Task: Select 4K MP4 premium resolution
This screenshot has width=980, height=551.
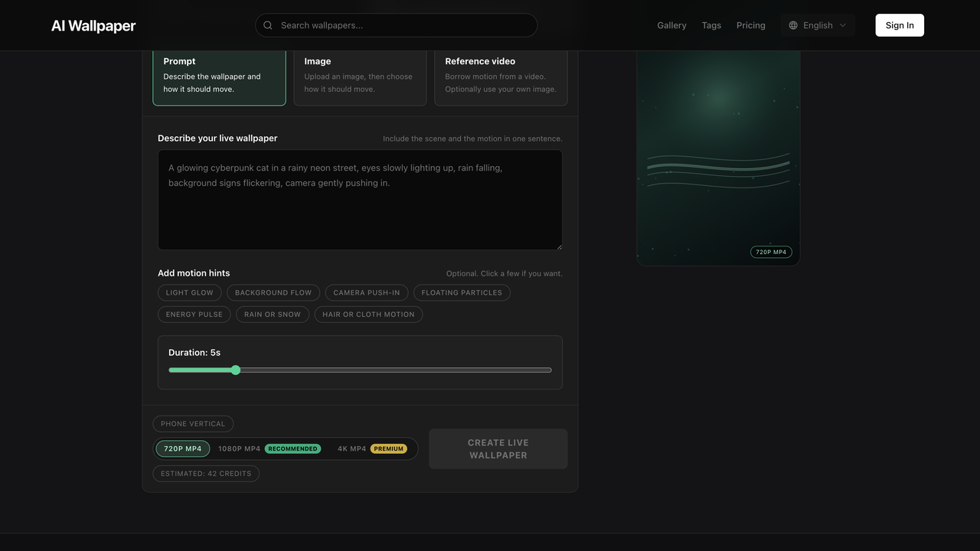Action: click(372, 448)
